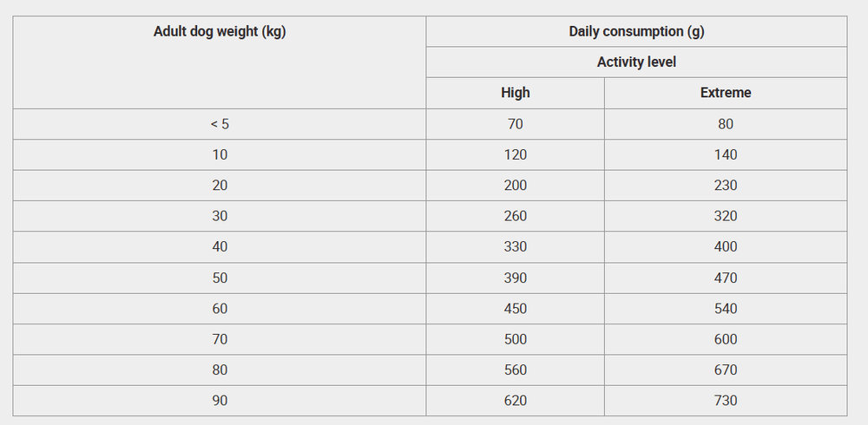Click the 230 g Extreme cell
868x425 pixels.
(x=726, y=186)
